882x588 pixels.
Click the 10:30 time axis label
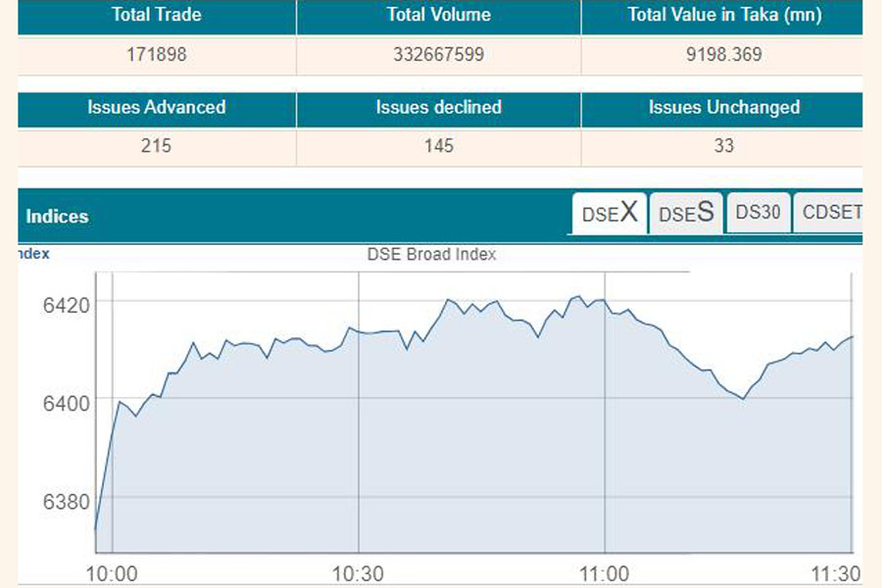point(359,573)
